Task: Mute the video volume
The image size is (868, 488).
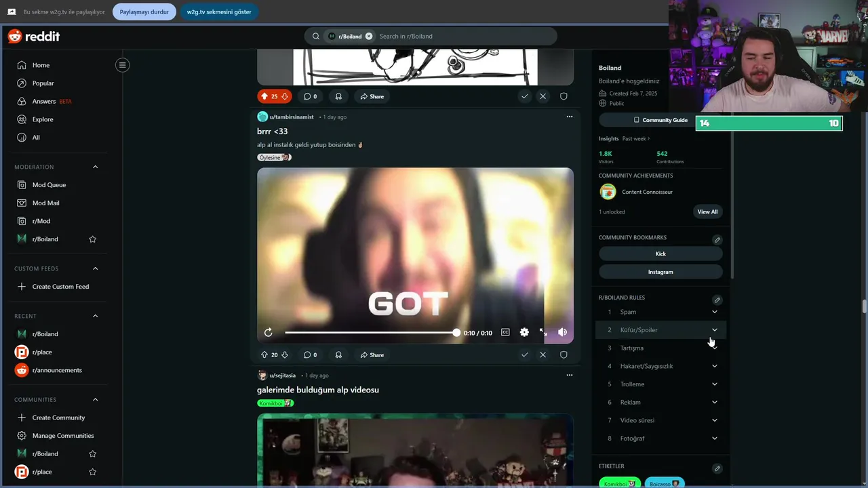Action: (x=562, y=332)
